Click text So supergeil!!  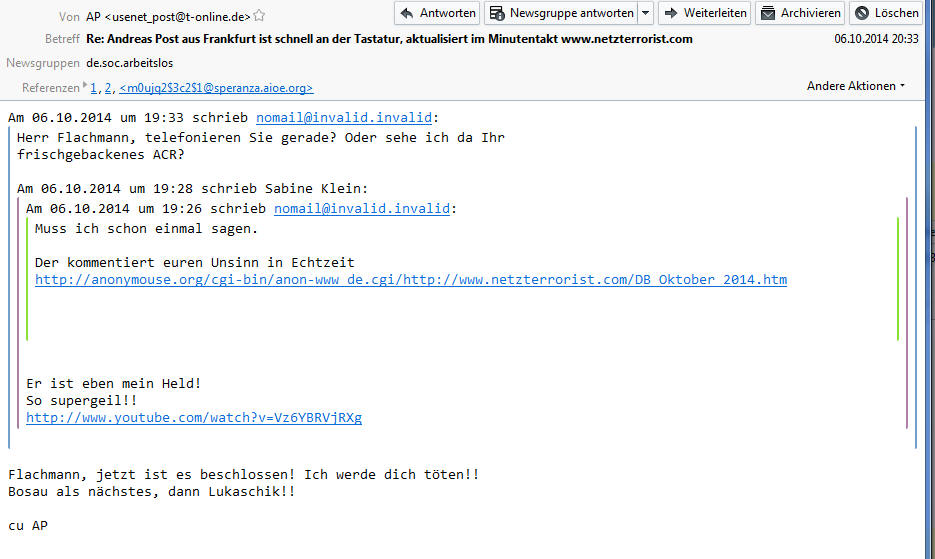(82, 400)
